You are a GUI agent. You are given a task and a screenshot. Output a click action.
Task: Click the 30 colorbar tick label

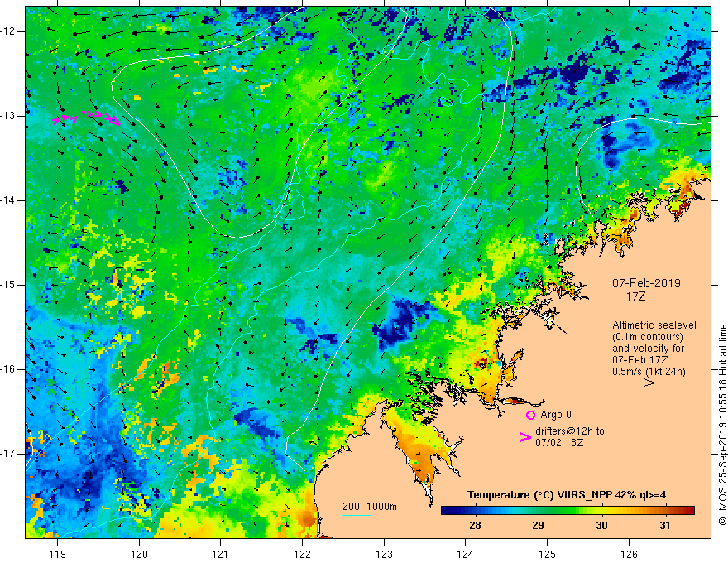(601, 526)
